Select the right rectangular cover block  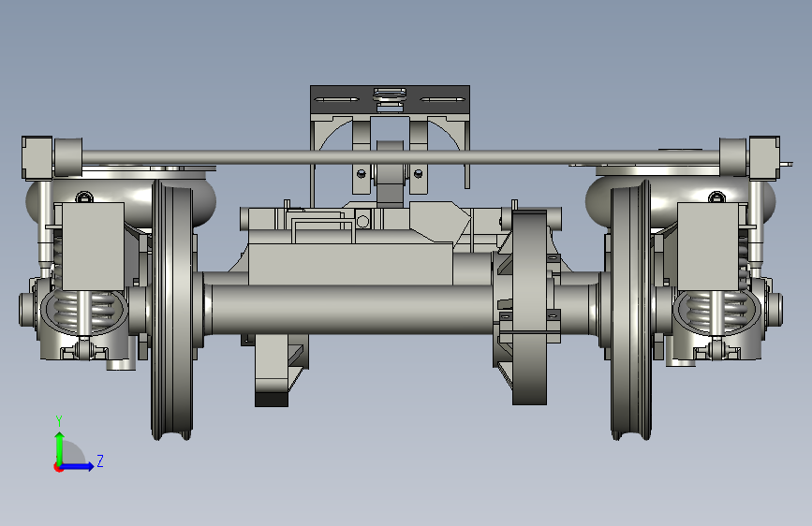point(708,246)
